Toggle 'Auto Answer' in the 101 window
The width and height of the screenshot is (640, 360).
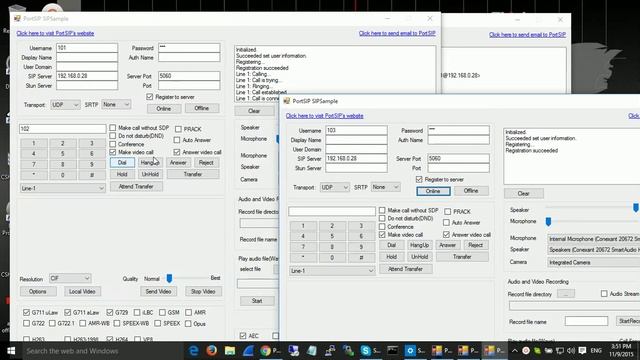pyautogui.click(x=177, y=140)
